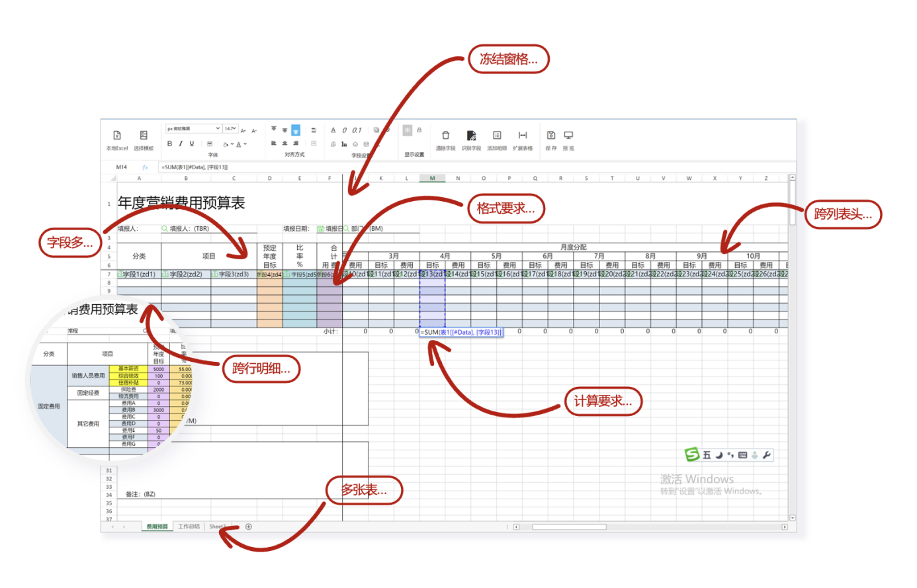Click the add new sheet plus button
917x588 pixels.
(x=249, y=526)
